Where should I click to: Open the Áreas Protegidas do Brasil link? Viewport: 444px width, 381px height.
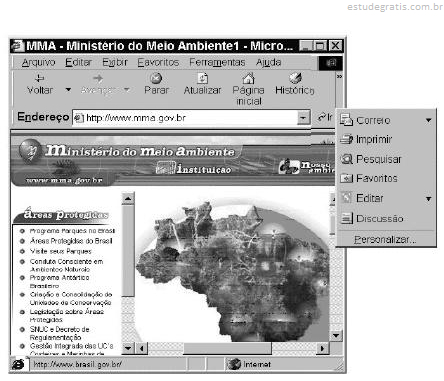(x=71, y=241)
